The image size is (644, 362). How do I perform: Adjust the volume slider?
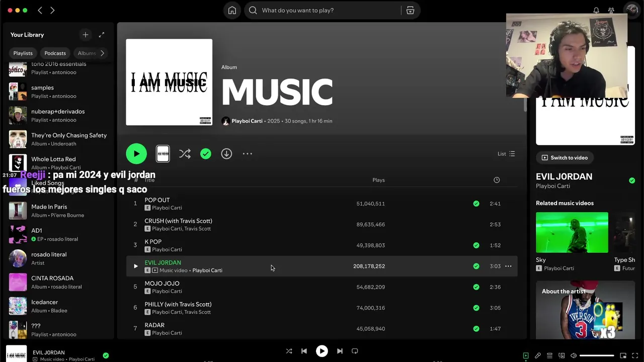597,355
